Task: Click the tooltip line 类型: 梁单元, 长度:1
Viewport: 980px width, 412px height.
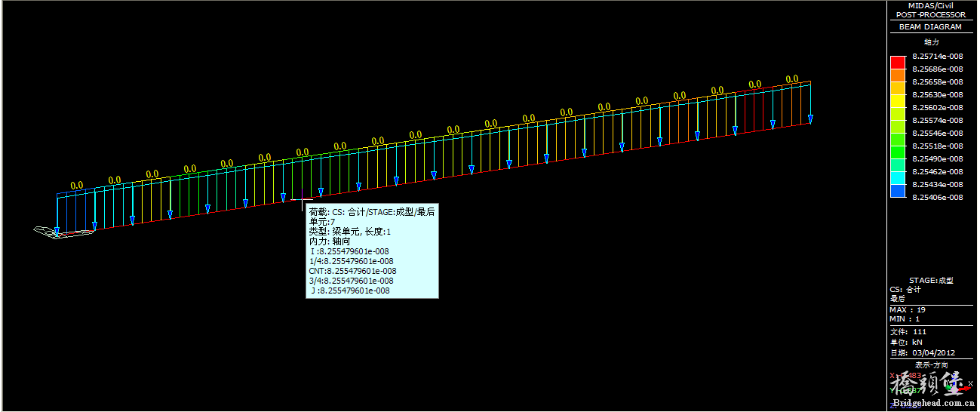Action: [350, 232]
